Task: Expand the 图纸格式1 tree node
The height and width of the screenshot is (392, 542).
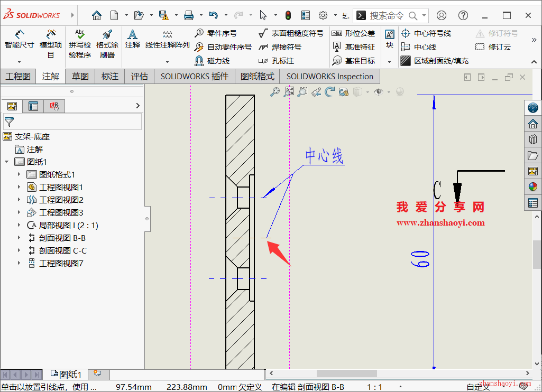Action: pos(18,174)
